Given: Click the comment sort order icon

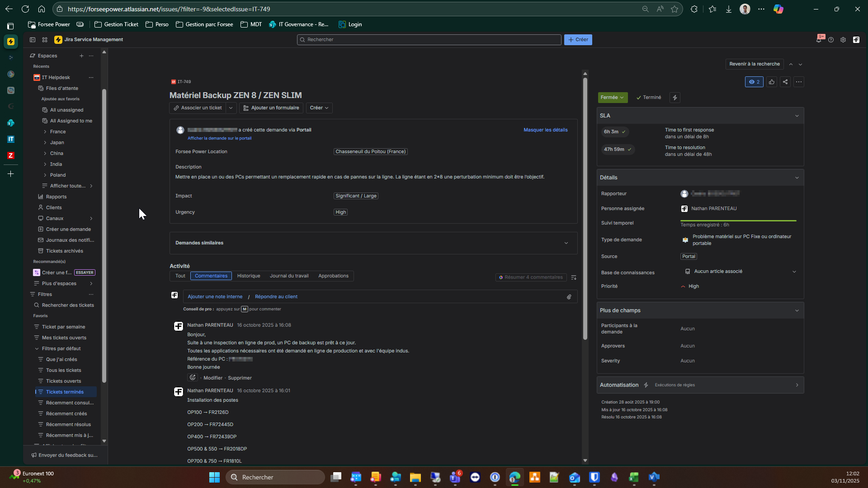Looking at the screenshot, I should [574, 277].
